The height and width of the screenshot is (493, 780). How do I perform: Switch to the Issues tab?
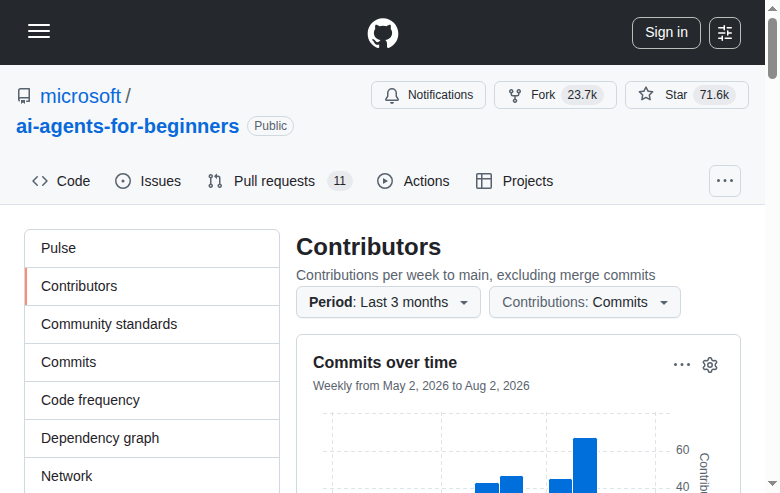tap(148, 181)
